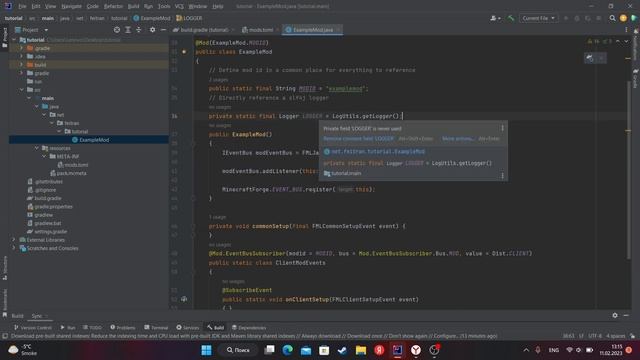Click the green Build Project hammer icon
This screenshot has height=360, width=640.
click(x=511, y=18)
